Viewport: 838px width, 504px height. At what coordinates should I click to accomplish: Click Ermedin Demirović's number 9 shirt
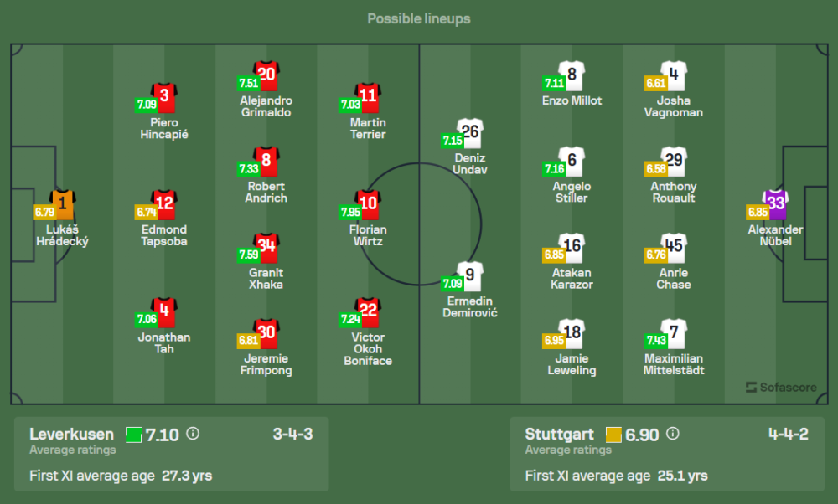[470, 274]
